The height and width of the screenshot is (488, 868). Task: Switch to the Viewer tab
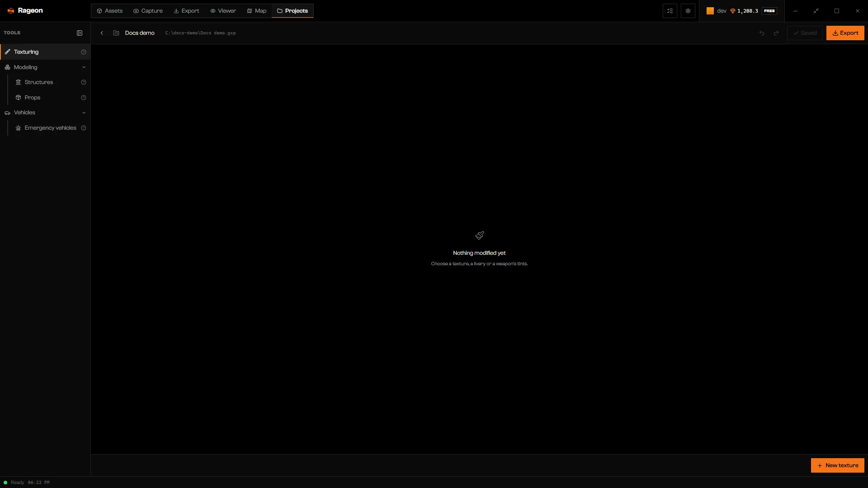pos(223,11)
